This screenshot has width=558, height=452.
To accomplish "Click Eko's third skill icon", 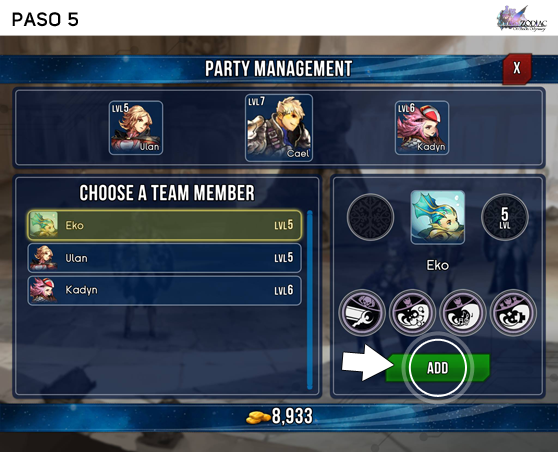I will point(463,313).
